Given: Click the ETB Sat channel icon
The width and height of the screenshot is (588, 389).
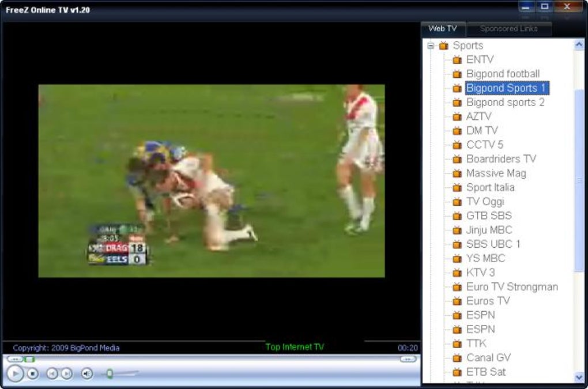Looking at the screenshot, I should (457, 372).
